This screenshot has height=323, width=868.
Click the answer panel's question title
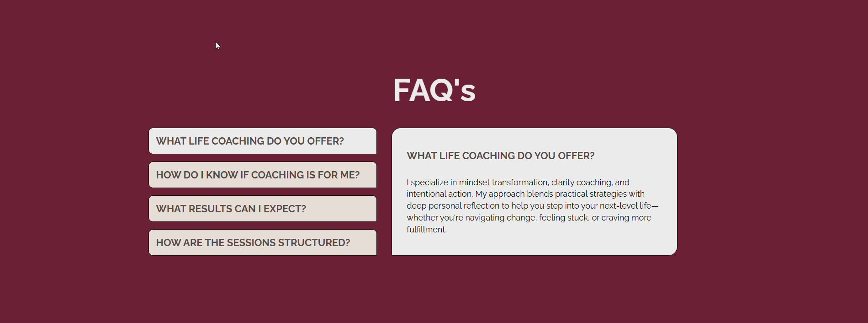click(501, 156)
